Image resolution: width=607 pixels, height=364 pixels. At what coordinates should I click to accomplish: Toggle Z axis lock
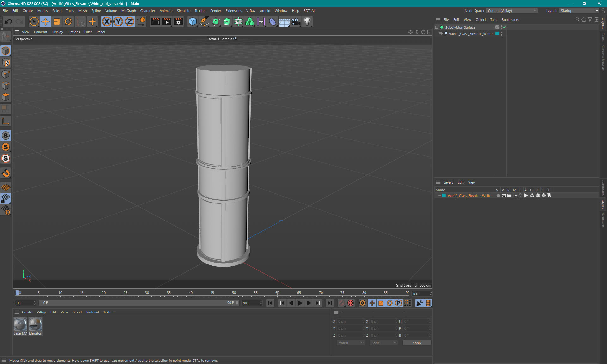coord(130,21)
